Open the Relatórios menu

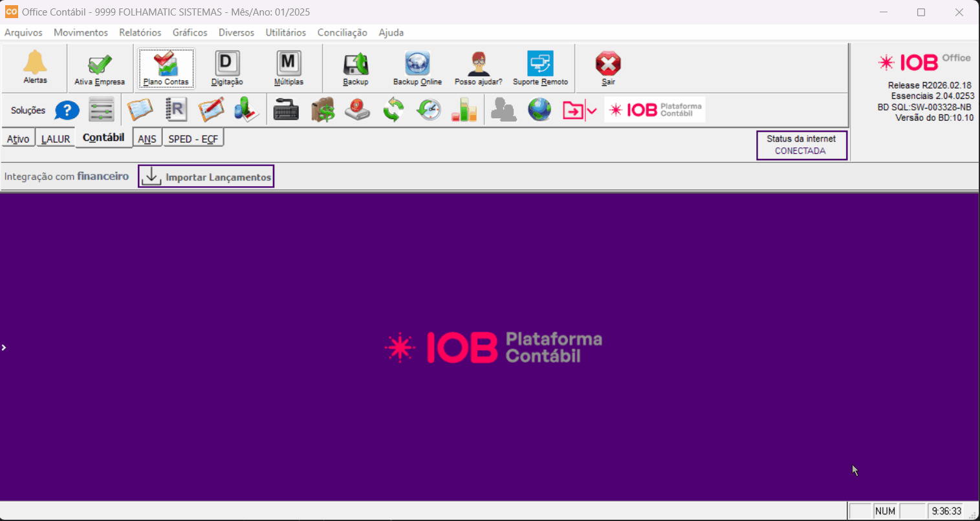click(140, 32)
